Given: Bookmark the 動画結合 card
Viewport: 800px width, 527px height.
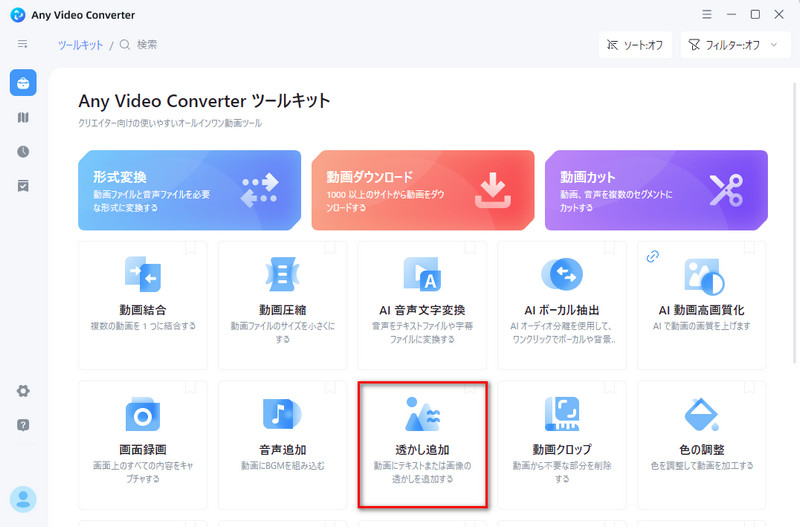Looking at the screenshot, I should (x=190, y=248).
